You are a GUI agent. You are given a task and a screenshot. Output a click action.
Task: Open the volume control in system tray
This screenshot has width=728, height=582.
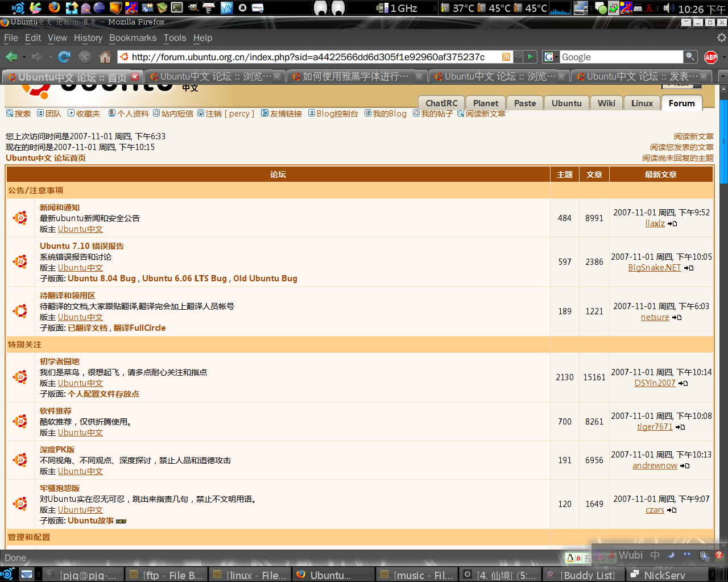[668, 8]
